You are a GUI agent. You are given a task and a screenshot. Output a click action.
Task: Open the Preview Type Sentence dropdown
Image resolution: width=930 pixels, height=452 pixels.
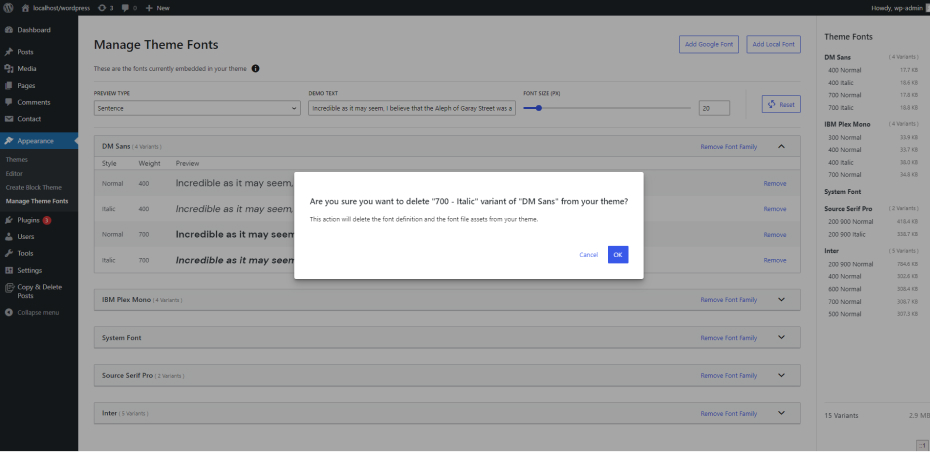click(x=197, y=109)
